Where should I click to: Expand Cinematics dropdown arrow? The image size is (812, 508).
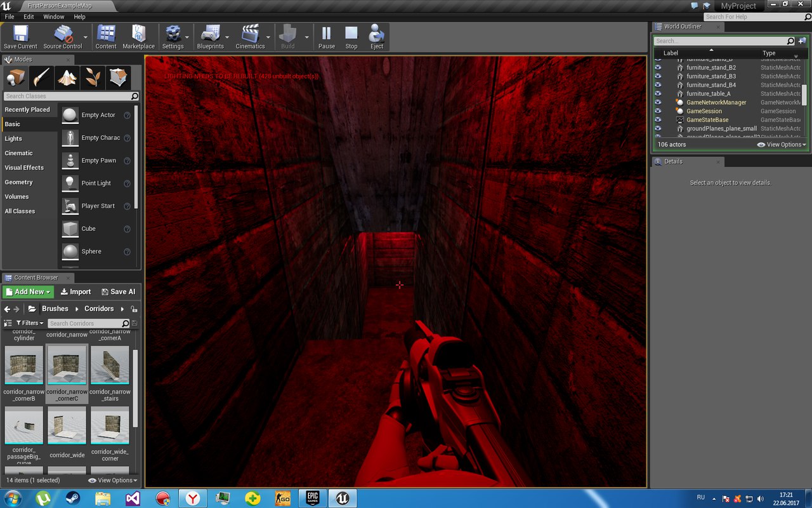click(268, 37)
